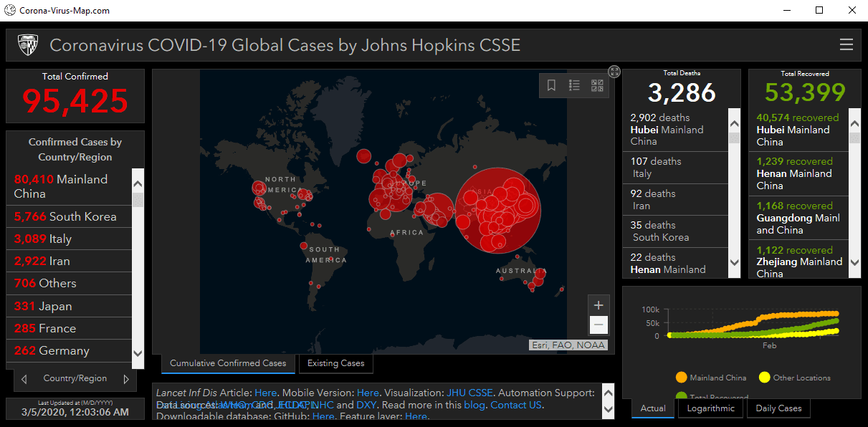Select South Korea in confirmed cases list
The width and height of the screenshot is (868, 427).
[x=70, y=216]
